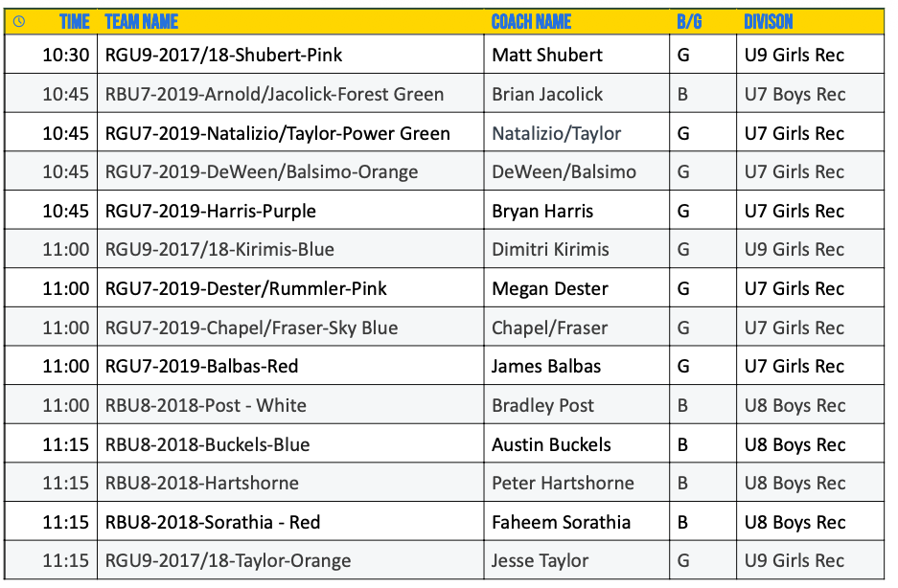Click coach Megan Dester cell
The image size is (898, 588).
[549, 289]
